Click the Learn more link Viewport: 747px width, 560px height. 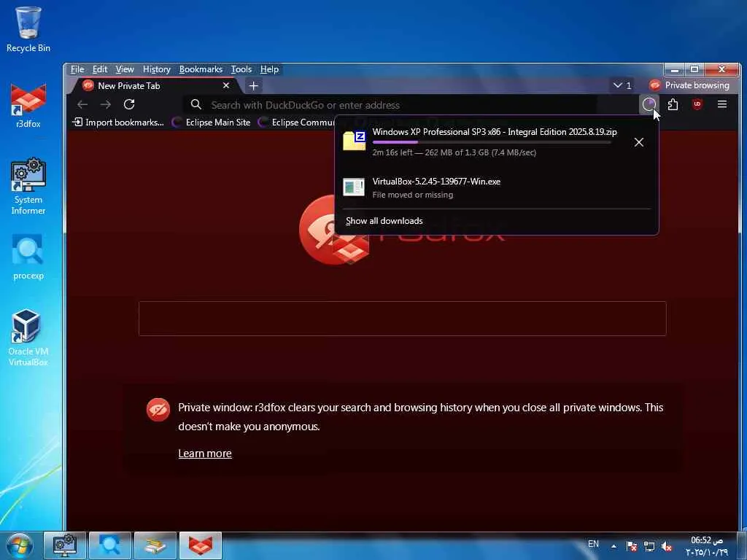[x=205, y=454]
